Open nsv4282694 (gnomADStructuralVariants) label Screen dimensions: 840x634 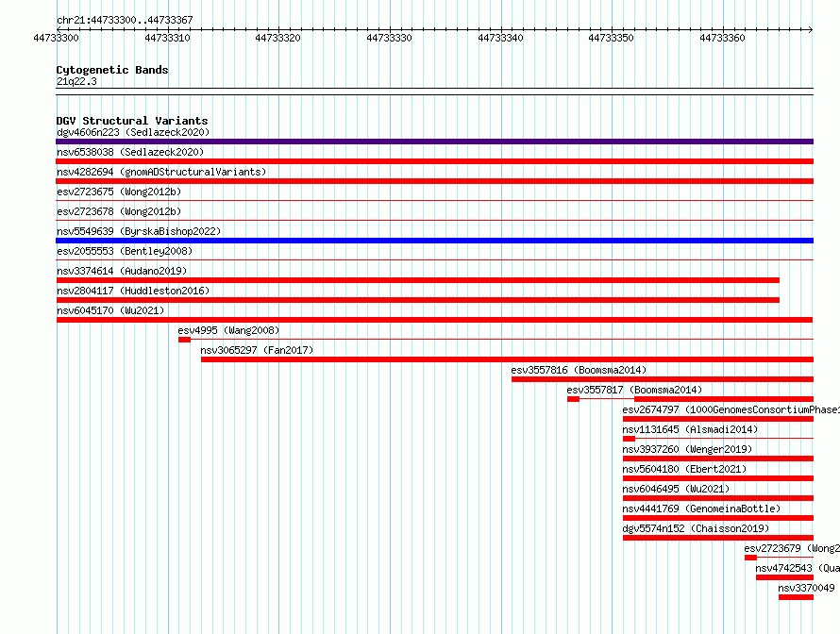[x=161, y=172]
